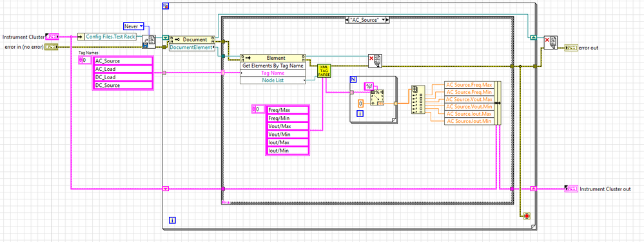Image resolution: width=644 pixels, height=242 pixels.
Task: Click AC Source.Freq.Min bundle element
Action: coord(469,92)
